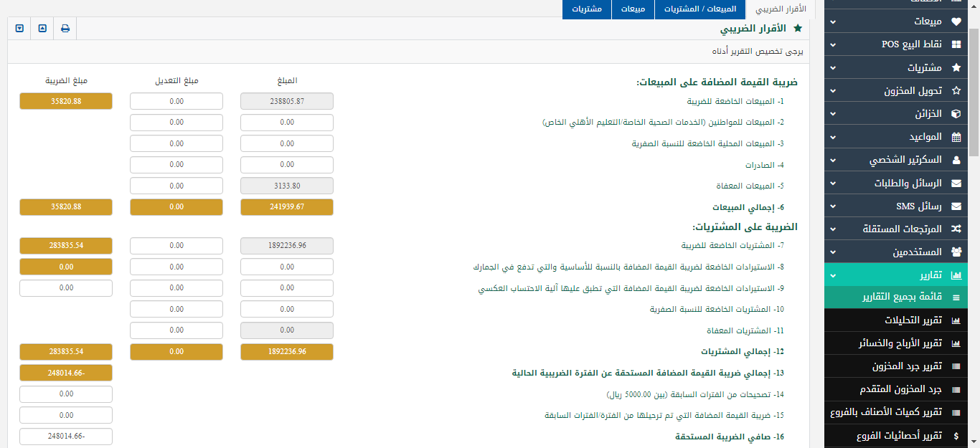Screen dimensions: 980x448
Task: Click the grid icon for نقاط البيع POS
Action: (956, 44)
